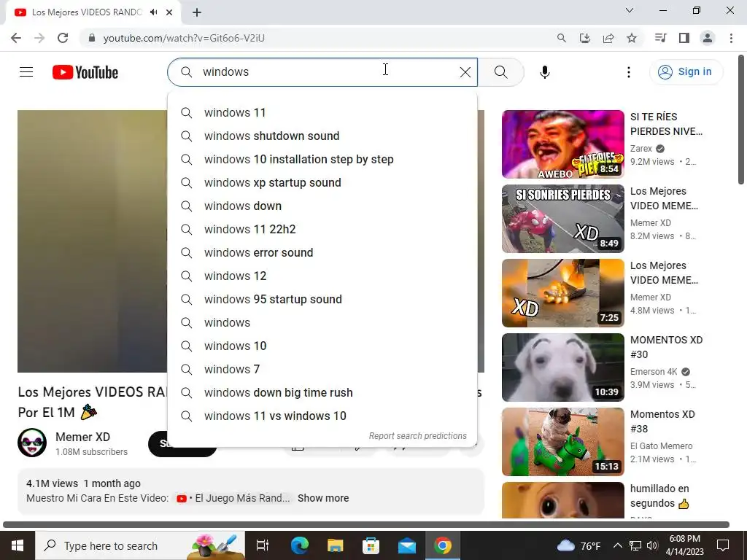Open the 7:25 burning shoe video thumbnail
The image size is (747, 560).
(x=562, y=293)
